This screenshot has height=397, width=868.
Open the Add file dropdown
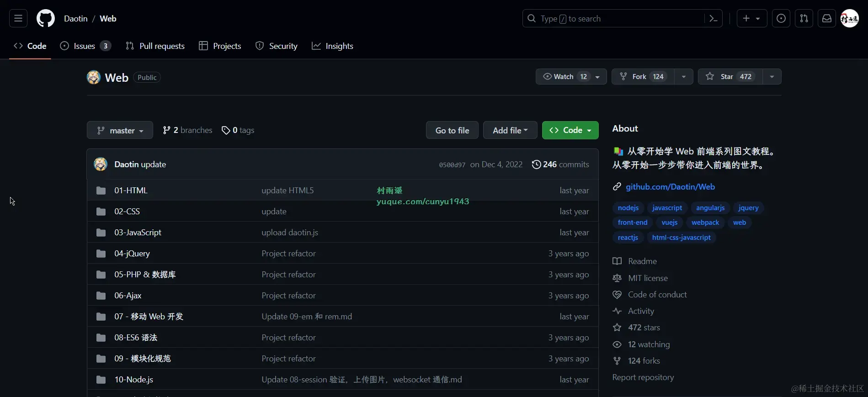[x=510, y=130]
